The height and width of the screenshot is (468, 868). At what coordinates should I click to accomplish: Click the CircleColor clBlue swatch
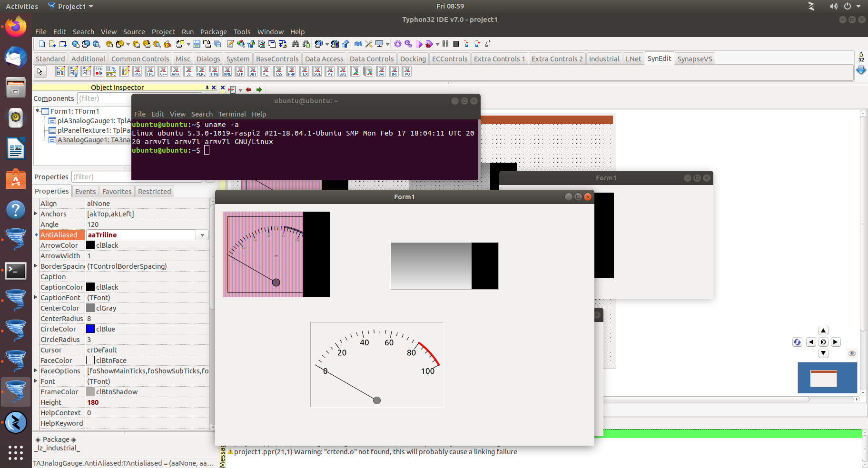[x=90, y=329]
